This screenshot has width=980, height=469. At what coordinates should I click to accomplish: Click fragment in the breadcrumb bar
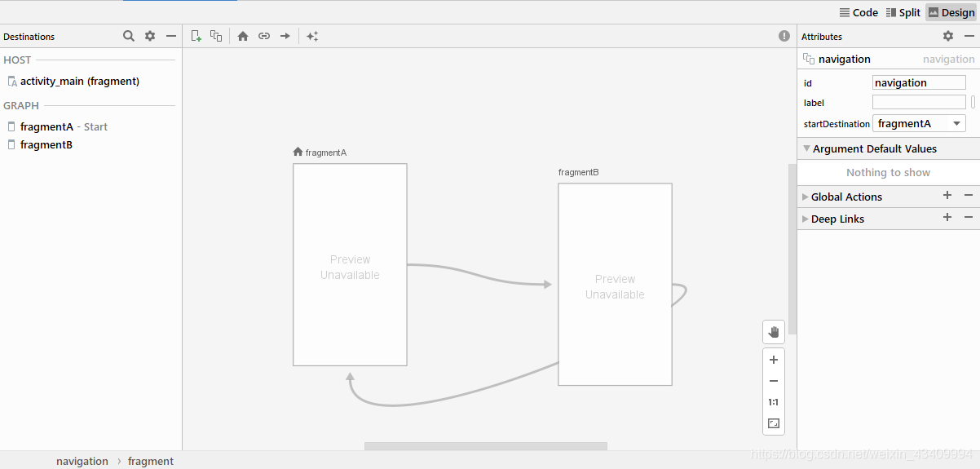(151, 461)
